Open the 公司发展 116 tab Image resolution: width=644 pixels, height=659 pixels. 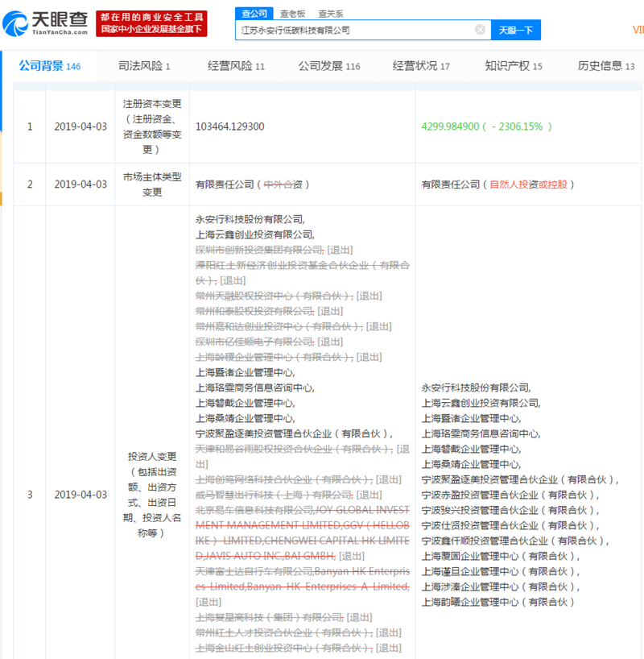[x=329, y=66]
